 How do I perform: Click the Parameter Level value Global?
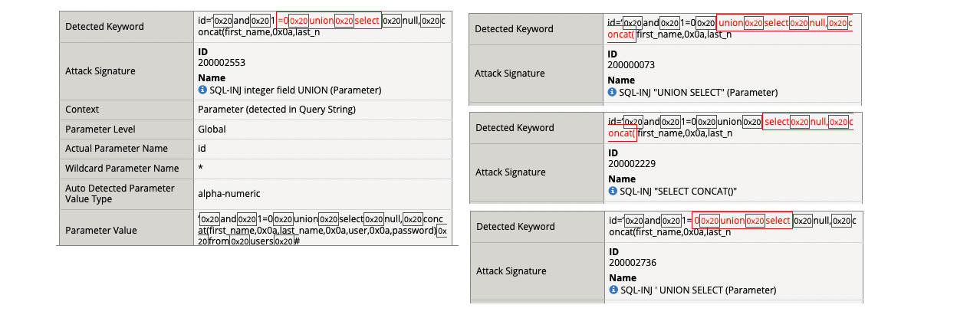(x=212, y=129)
